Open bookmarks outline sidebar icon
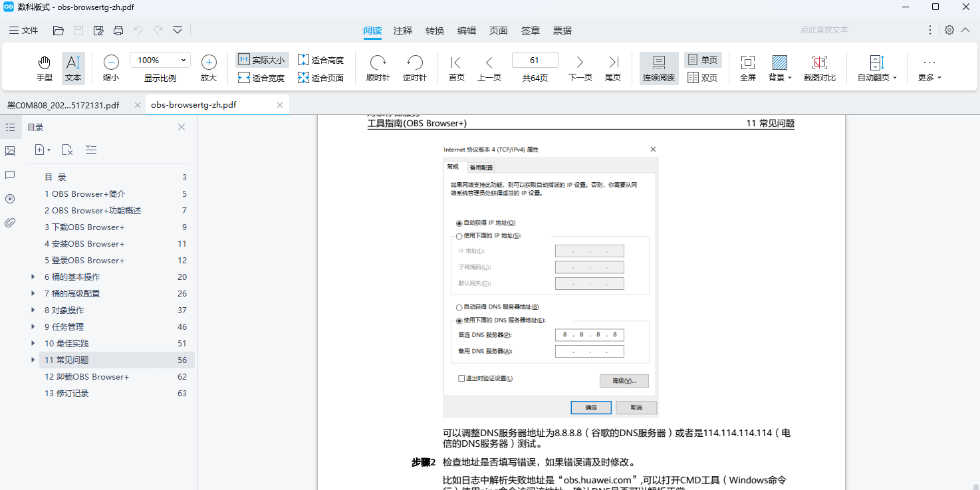 tap(10, 127)
